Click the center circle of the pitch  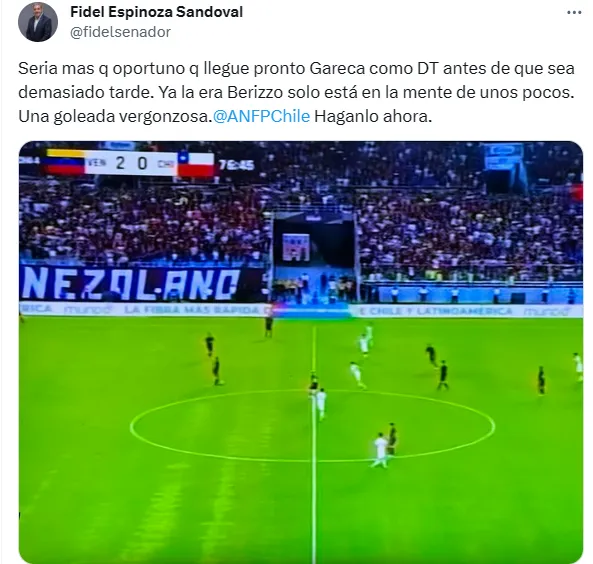click(312, 426)
